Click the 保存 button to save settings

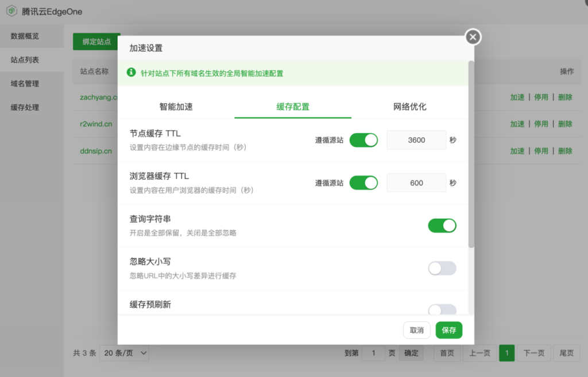coord(448,330)
